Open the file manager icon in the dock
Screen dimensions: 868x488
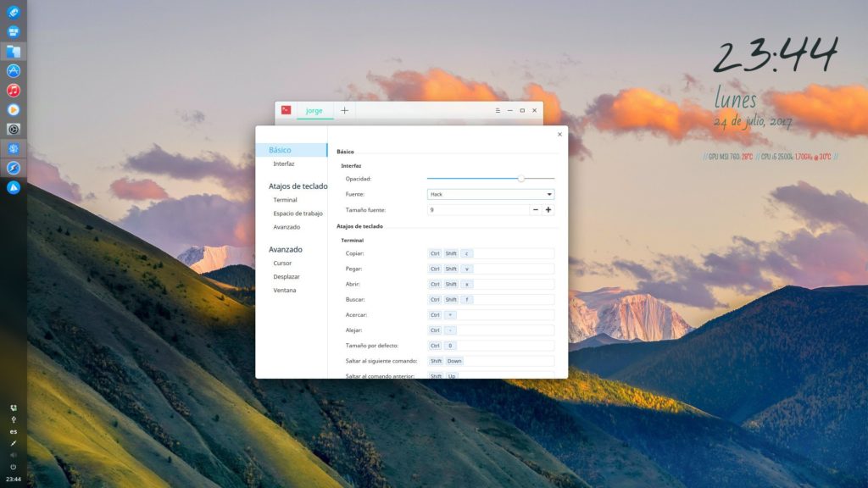[x=14, y=52]
